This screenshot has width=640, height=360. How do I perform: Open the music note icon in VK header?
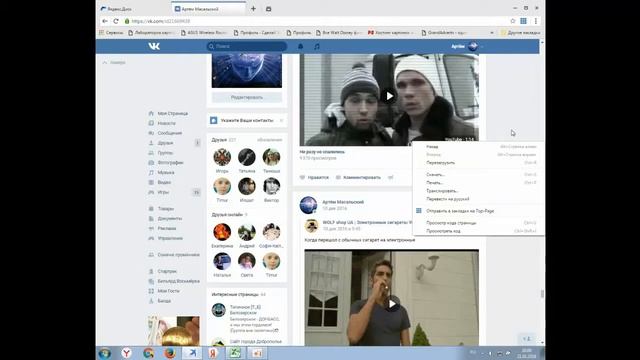(x=317, y=47)
